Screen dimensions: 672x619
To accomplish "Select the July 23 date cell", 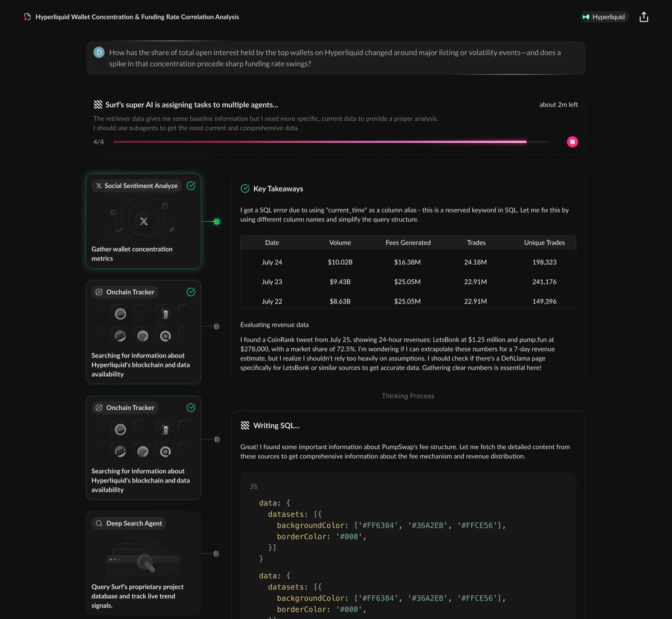I will [272, 282].
